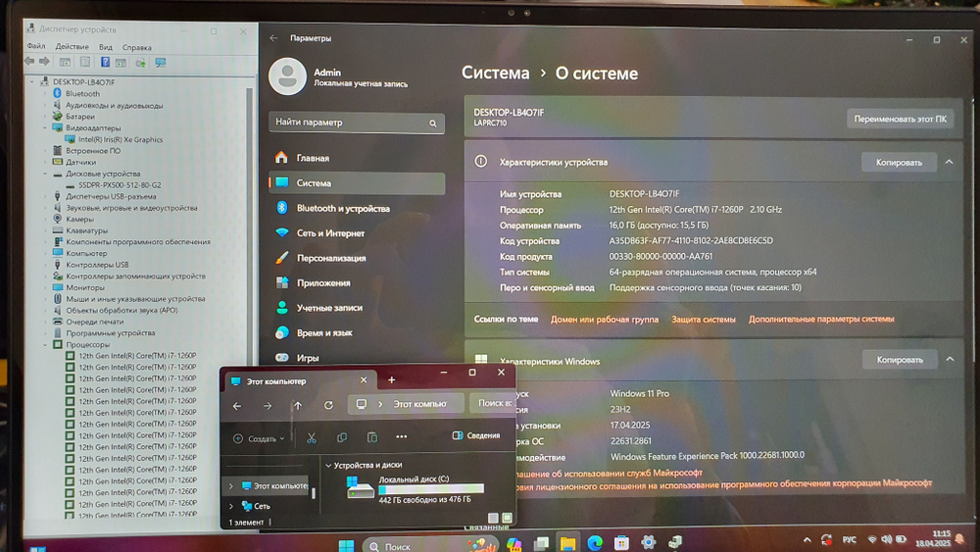
Task: Go up one folder level in Explorer
Action: pyautogui.click(x=298, y=406)
